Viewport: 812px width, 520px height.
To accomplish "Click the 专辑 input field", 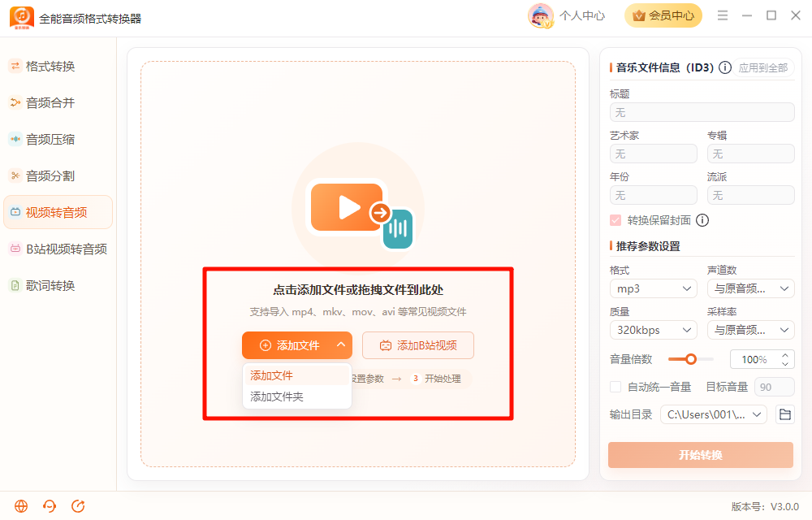I will click(750, 154).
